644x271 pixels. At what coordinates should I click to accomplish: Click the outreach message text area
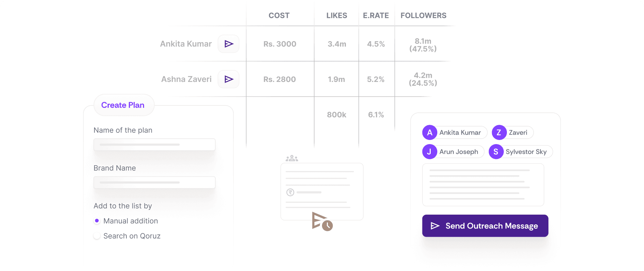483,185
